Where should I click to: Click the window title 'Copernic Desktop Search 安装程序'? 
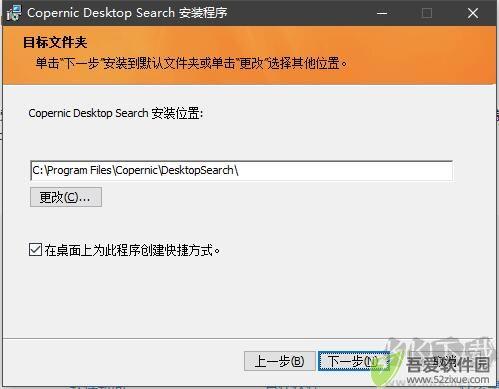(x=127, y=13)
